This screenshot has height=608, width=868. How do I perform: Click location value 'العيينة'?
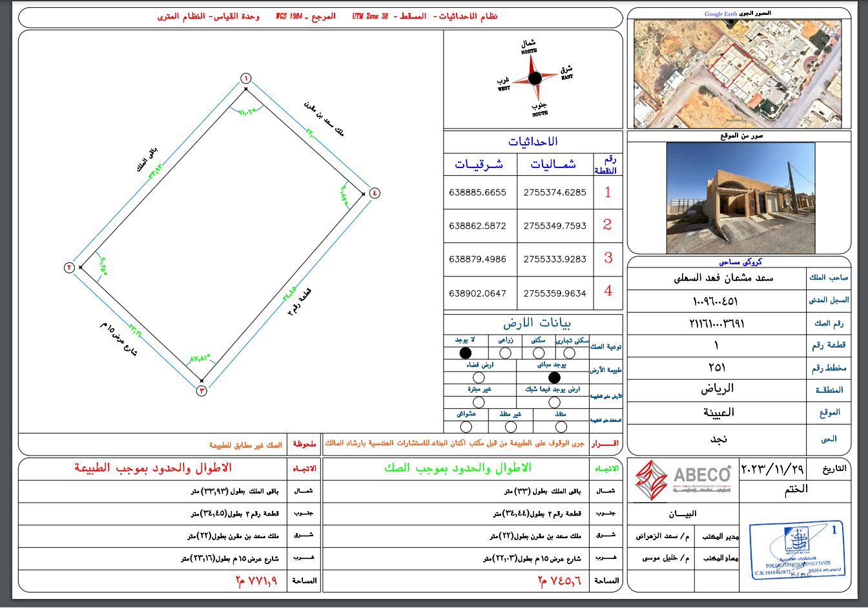pyautogui.click(x=719, y=412)
